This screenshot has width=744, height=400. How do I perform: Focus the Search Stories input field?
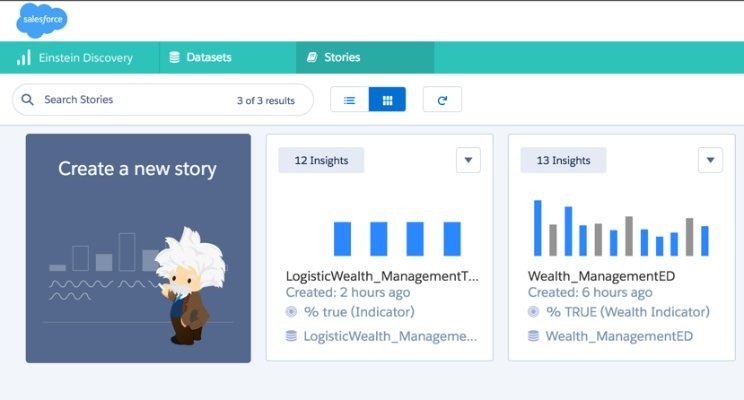click(x=163, y=100)
